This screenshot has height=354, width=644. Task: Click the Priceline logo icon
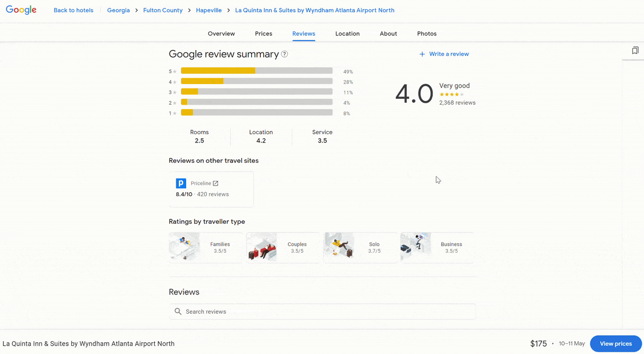[x=181, y=183]
